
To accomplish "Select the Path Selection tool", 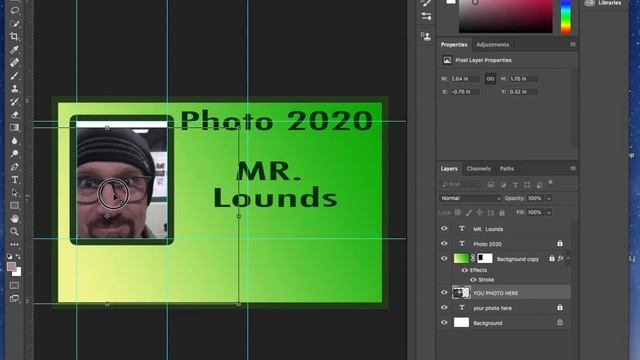I will pos(15,193).
